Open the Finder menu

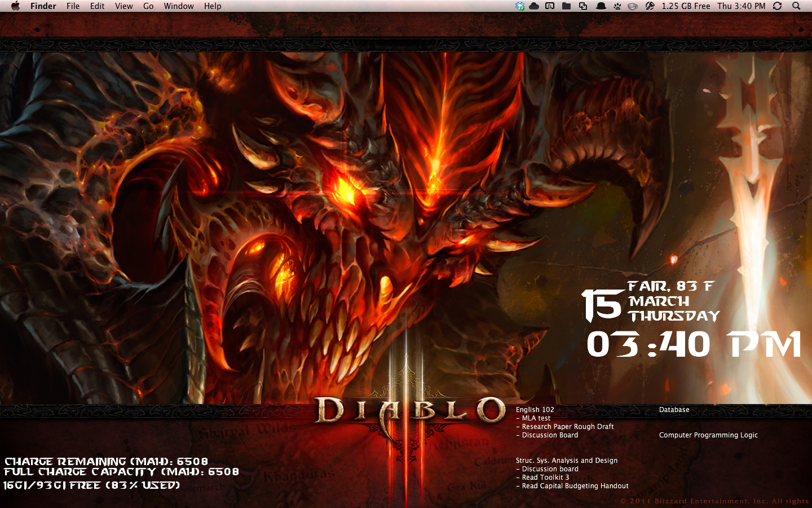click(43, 6)
